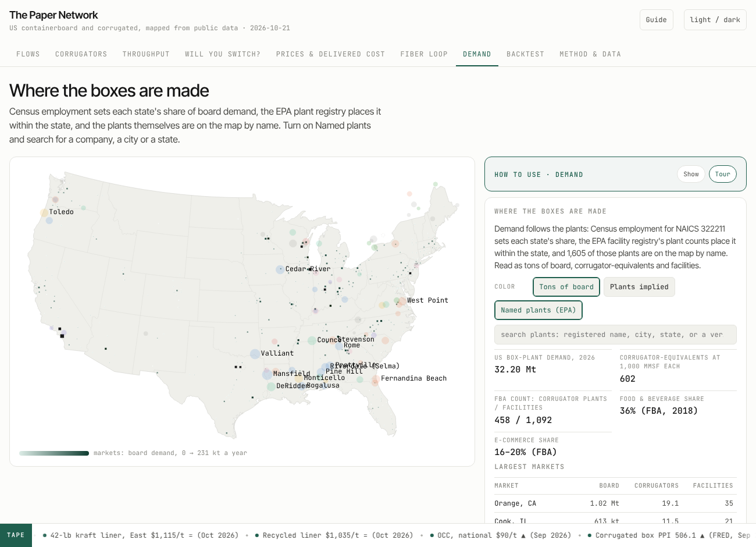Click the circle marker beside Valliant
Image resolution: width=756 pixels, height=547 pixels.
[255, 353]
